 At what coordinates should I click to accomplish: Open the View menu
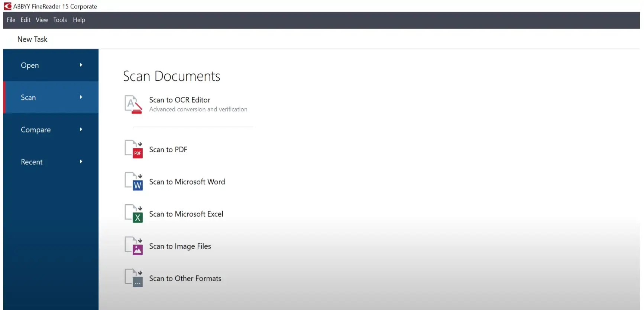click(42, 20)
